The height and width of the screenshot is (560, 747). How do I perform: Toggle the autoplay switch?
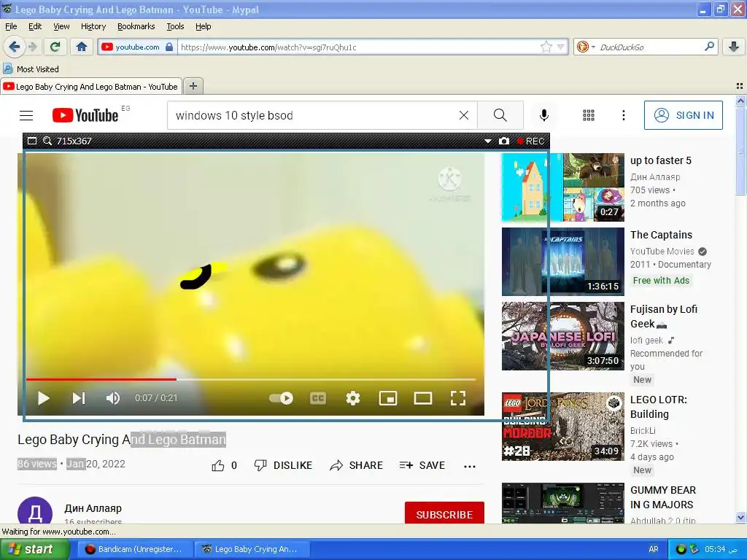[x=281, y=398]
